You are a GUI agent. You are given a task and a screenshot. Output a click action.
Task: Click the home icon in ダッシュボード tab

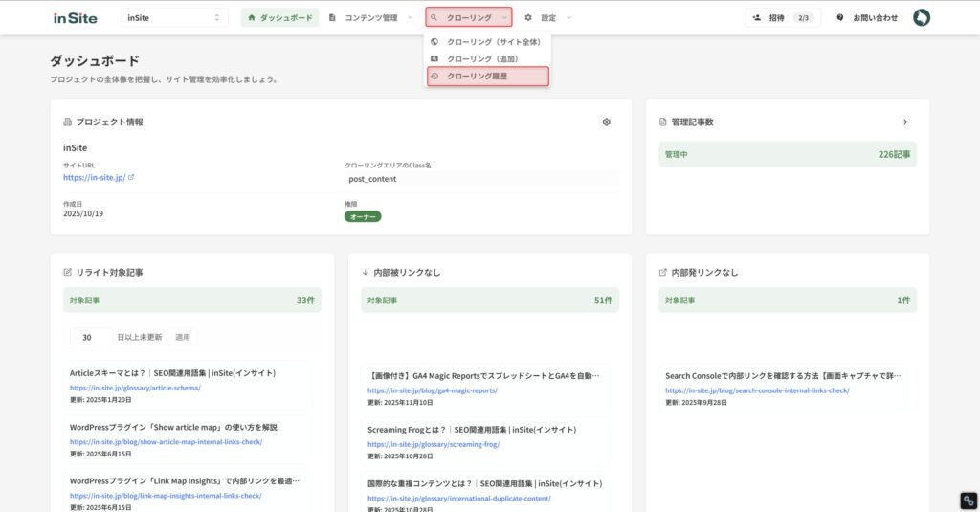[x=252, y=17]
